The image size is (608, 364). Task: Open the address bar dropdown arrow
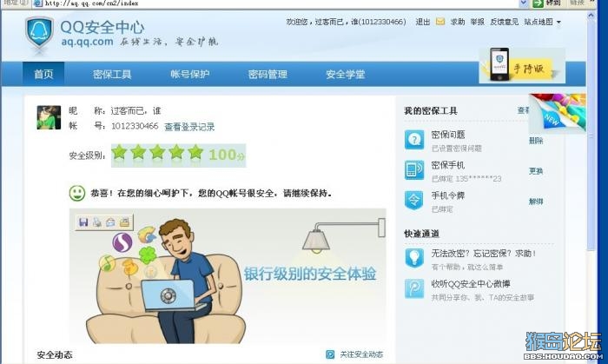524,3
